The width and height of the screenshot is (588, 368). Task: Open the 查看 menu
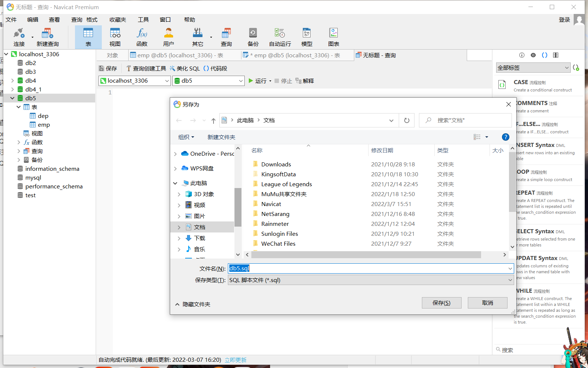54,20
